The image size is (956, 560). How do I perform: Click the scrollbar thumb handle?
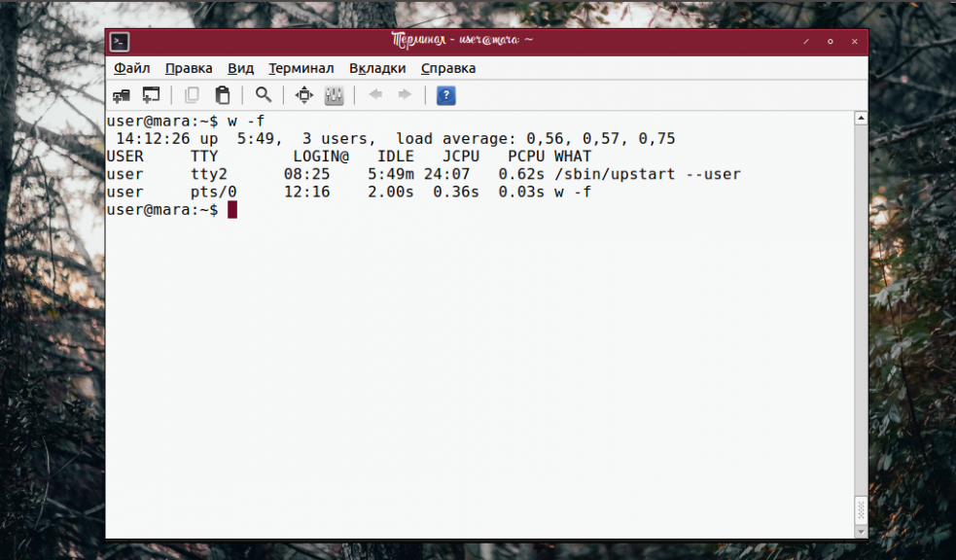coord(861,509)
